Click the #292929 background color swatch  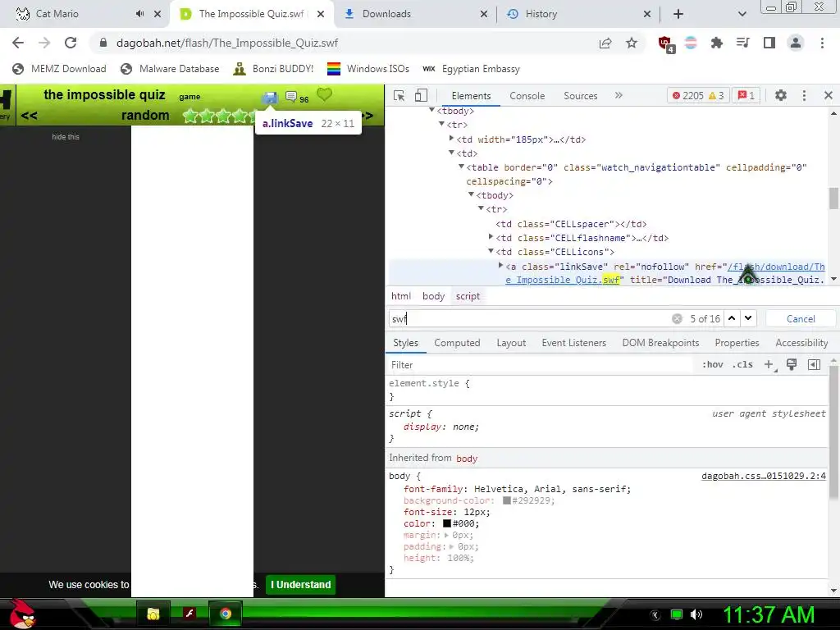point(506,500)
